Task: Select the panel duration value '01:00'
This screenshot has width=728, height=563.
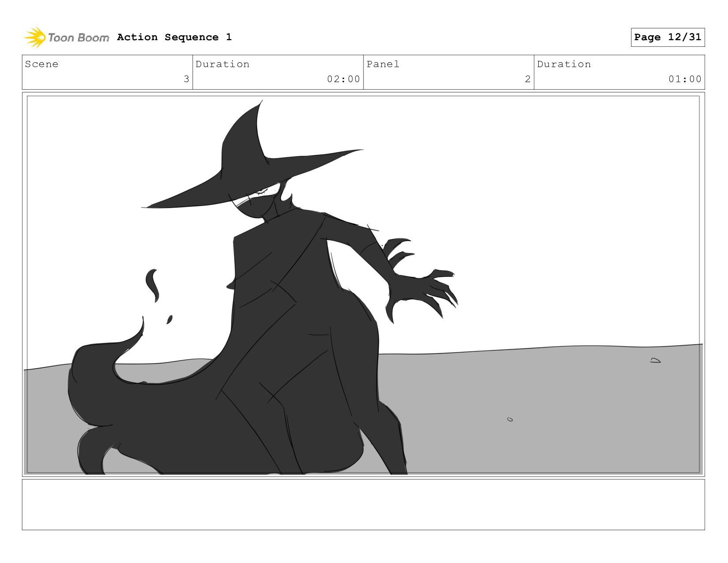Action: pyautogui.click(x=685, y=79)
